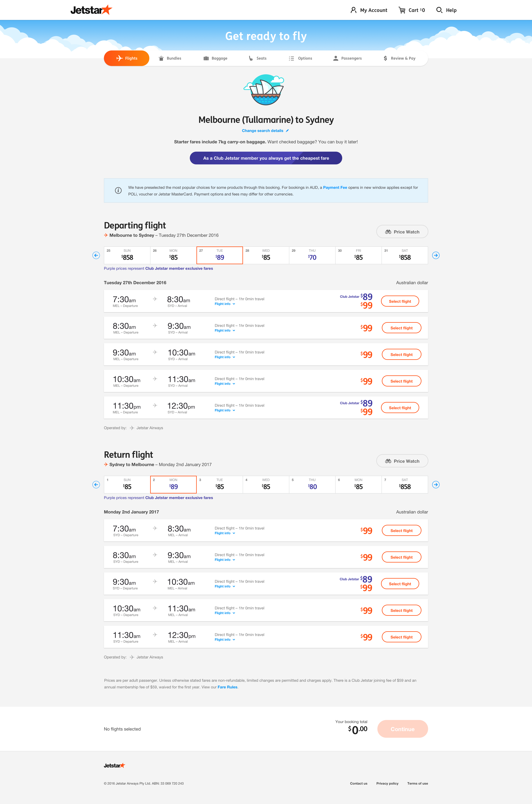Click the Help search icon

click(439, 10)
